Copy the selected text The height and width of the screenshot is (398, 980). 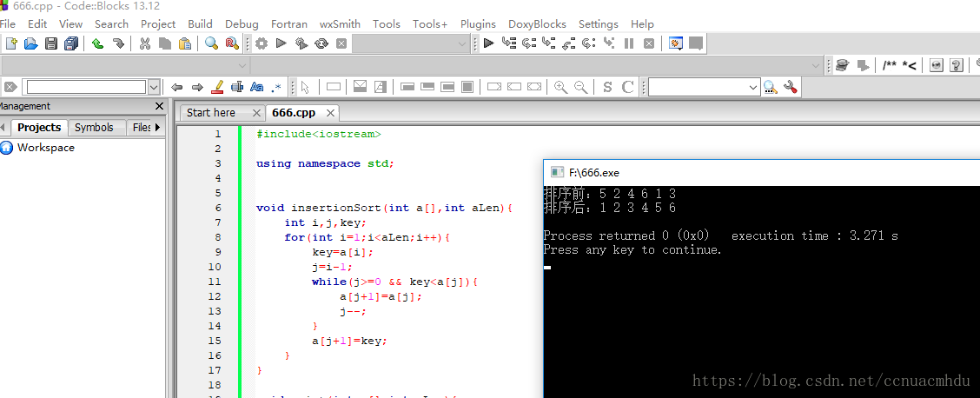coord(165,43)
